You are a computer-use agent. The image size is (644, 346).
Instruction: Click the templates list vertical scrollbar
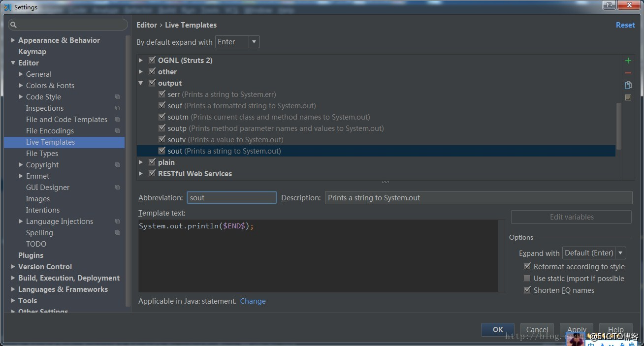coord(618,126)
